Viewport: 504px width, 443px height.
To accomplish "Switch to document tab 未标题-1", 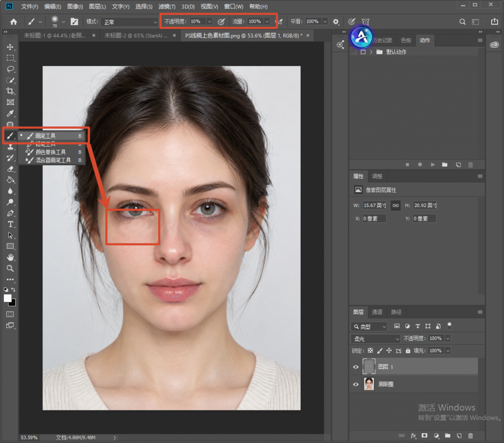I will tap(55, 35).
